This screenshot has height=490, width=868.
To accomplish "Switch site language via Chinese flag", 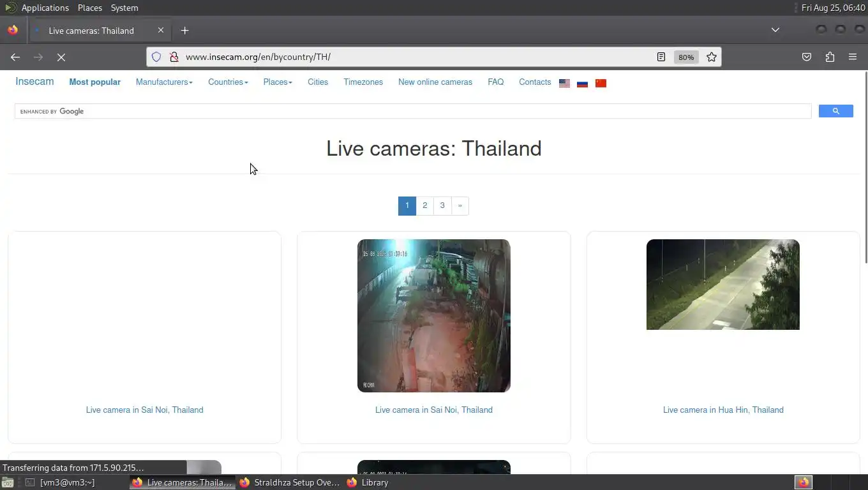I will pyautogui.click(x=601, y=83).
